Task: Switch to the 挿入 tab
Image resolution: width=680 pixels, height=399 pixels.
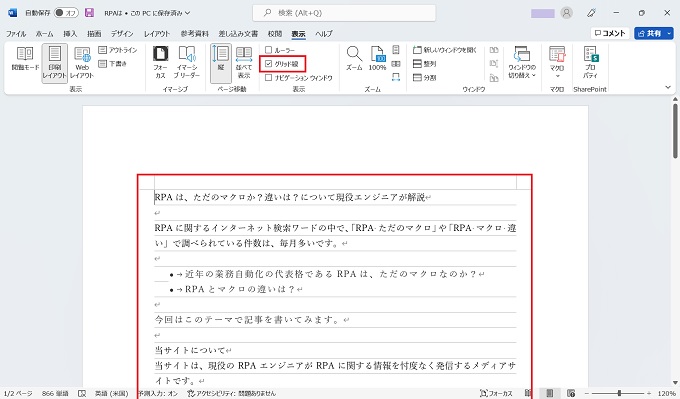Action: [70, 33]
